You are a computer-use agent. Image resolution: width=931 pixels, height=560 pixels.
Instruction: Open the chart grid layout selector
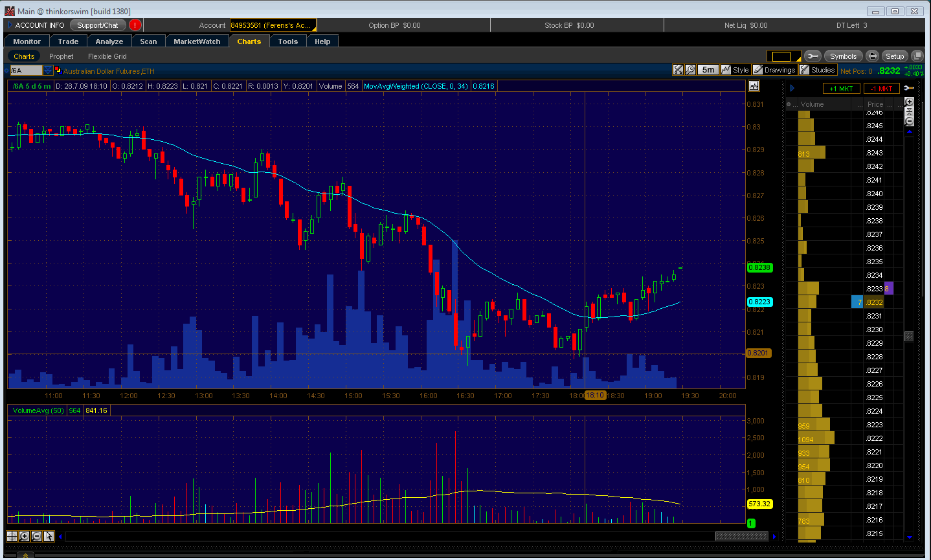click(784, 56)
